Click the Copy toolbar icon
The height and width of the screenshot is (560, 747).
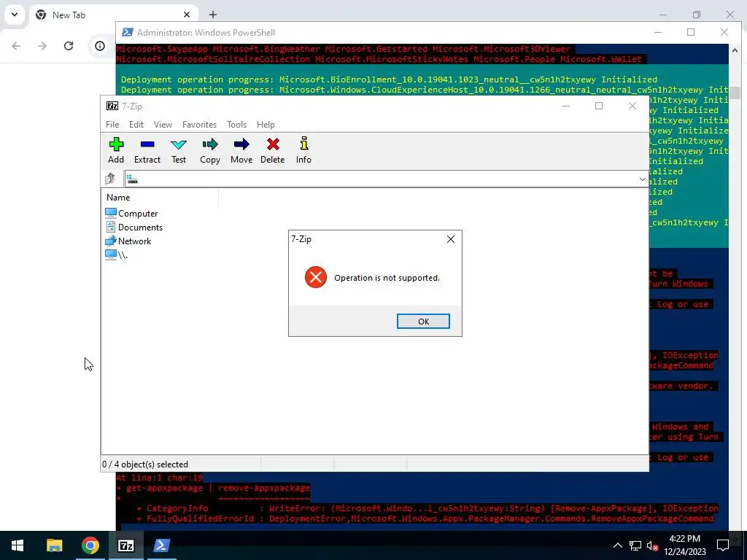[210, 150]
